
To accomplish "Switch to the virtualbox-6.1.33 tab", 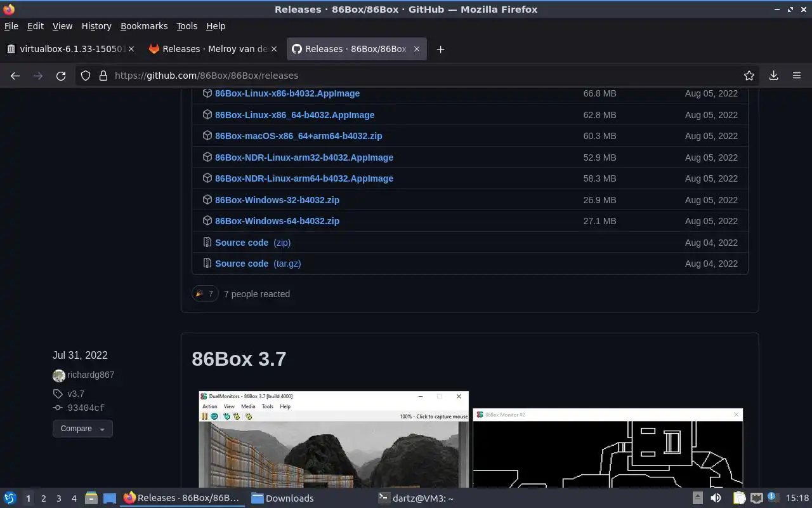I will (x=70, y=49).
